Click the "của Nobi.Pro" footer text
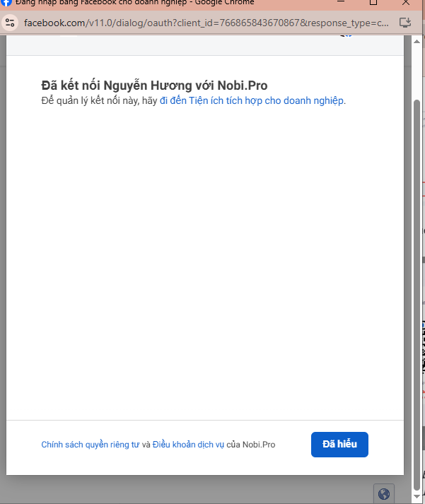The image size is (425, 504). (x=251, y=445)
